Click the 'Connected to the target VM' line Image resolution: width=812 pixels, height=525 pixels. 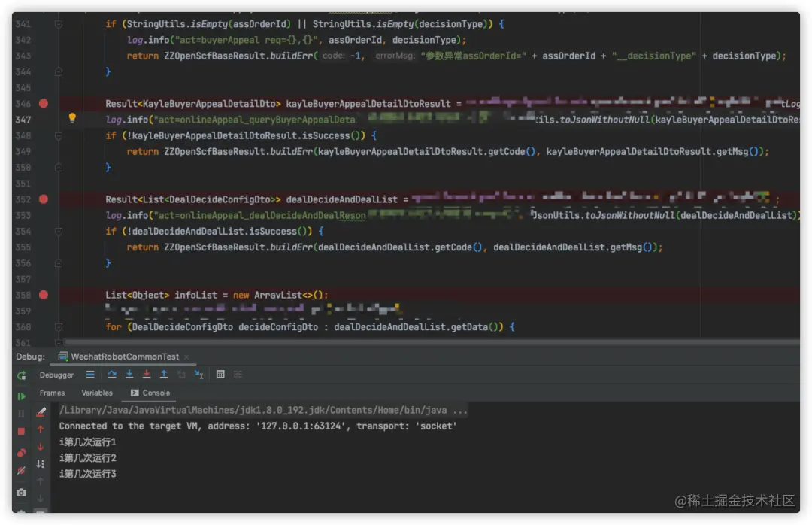(258, 426)
